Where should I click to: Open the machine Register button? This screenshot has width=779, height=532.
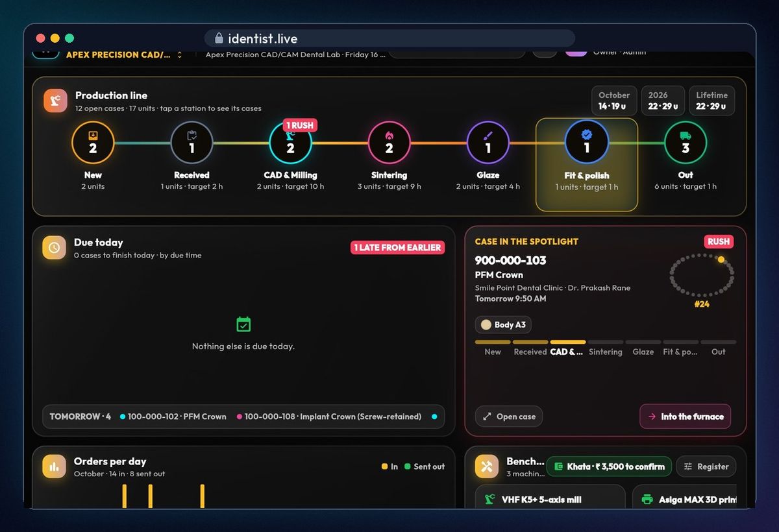pyautogui.click(x=706, y=466)
